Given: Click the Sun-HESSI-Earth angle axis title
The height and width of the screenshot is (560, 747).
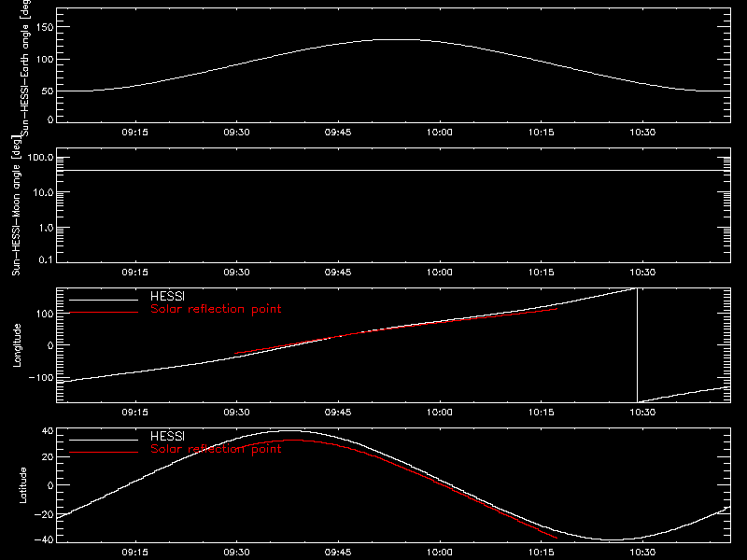Looking at the screenshot, I should click(25, 68).
